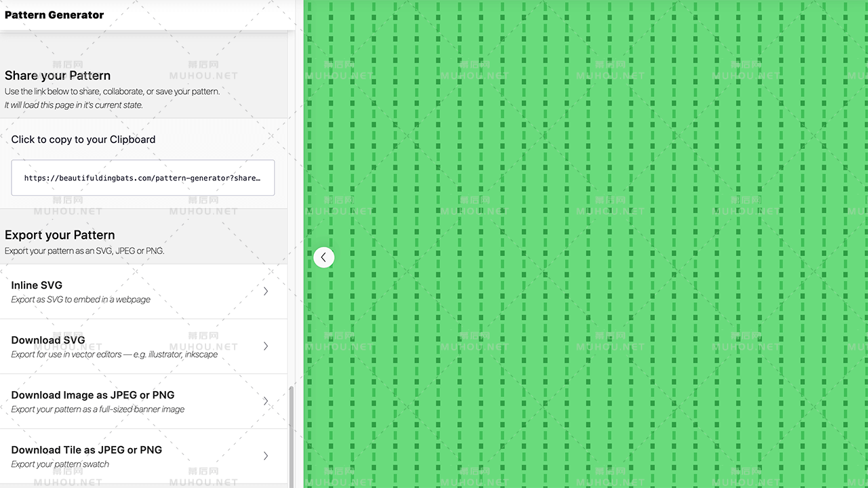Click the Pattern Generator title
868x488 pixels.
(x=54, y=15)
